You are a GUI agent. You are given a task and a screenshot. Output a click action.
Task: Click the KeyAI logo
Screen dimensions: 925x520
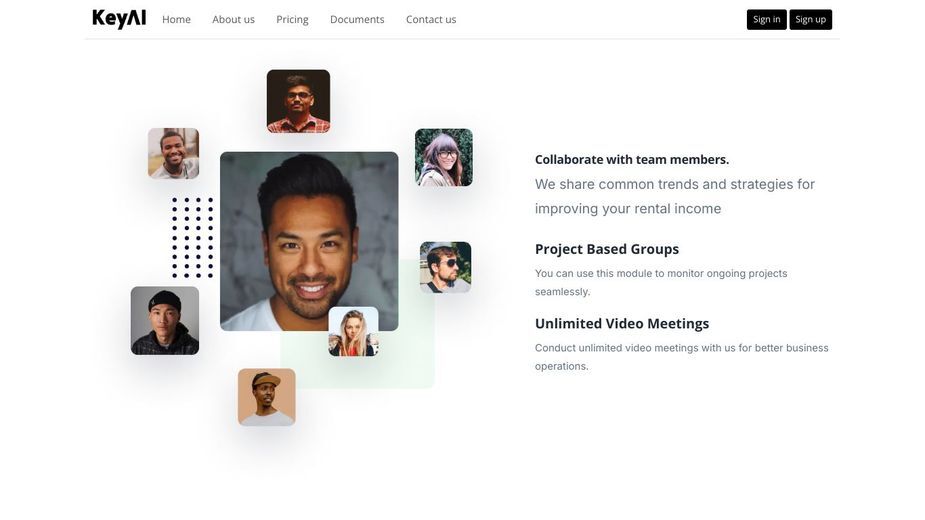[x=119, y=19]
